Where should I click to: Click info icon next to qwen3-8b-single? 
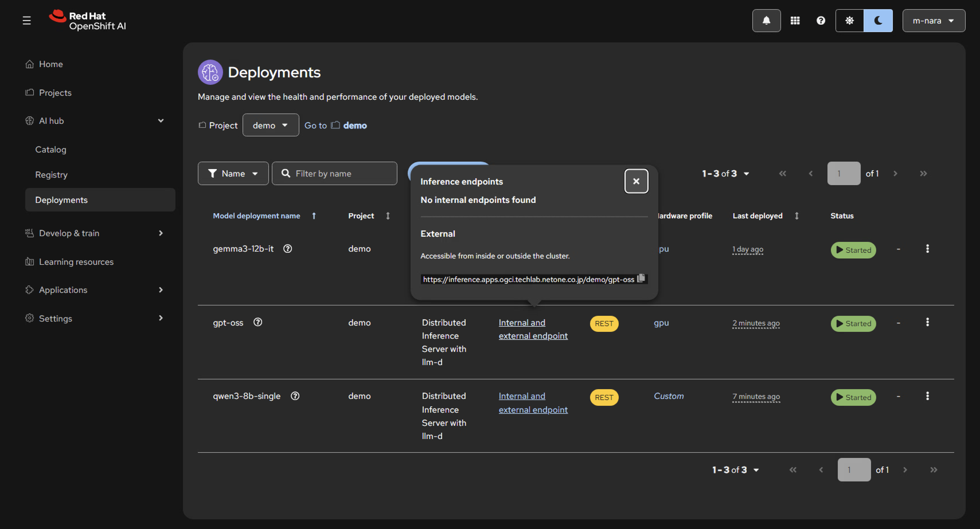(x=295, y=396)
